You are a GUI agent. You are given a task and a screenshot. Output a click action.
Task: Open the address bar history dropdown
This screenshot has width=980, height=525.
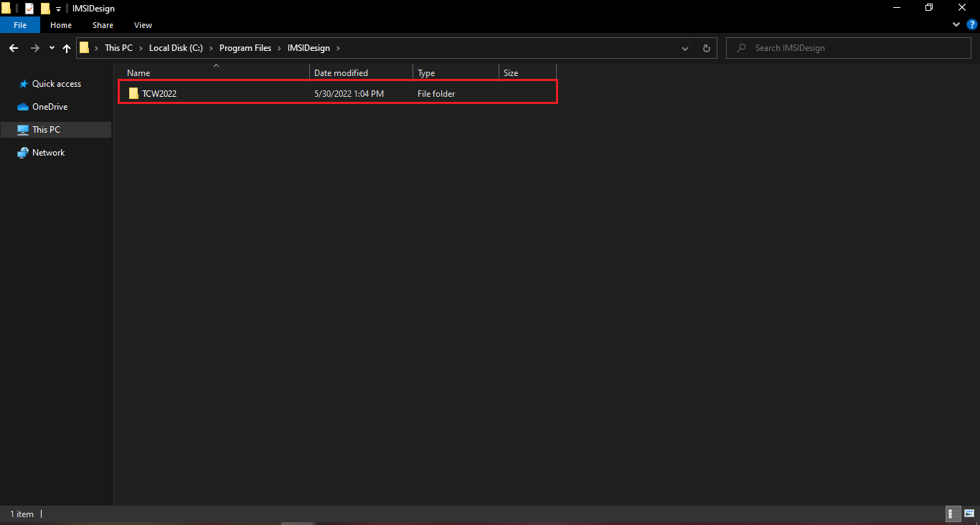click(x=686, y=48)
